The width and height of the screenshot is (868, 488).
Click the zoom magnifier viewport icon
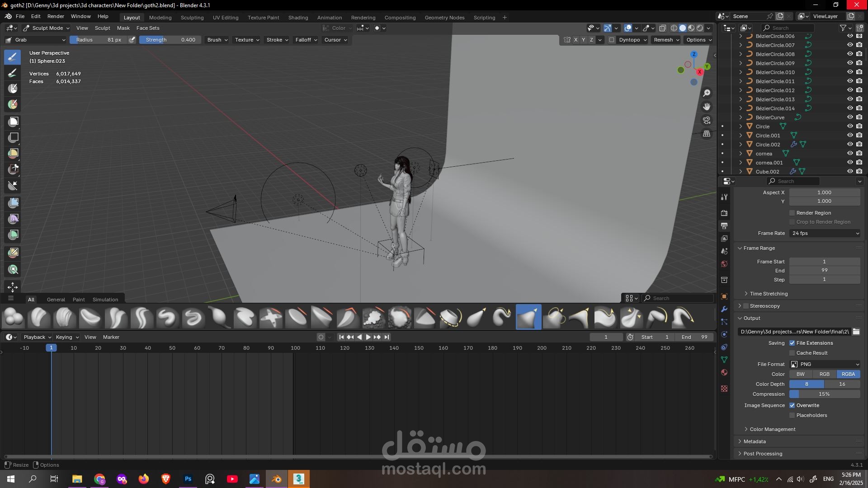point(707,93)
